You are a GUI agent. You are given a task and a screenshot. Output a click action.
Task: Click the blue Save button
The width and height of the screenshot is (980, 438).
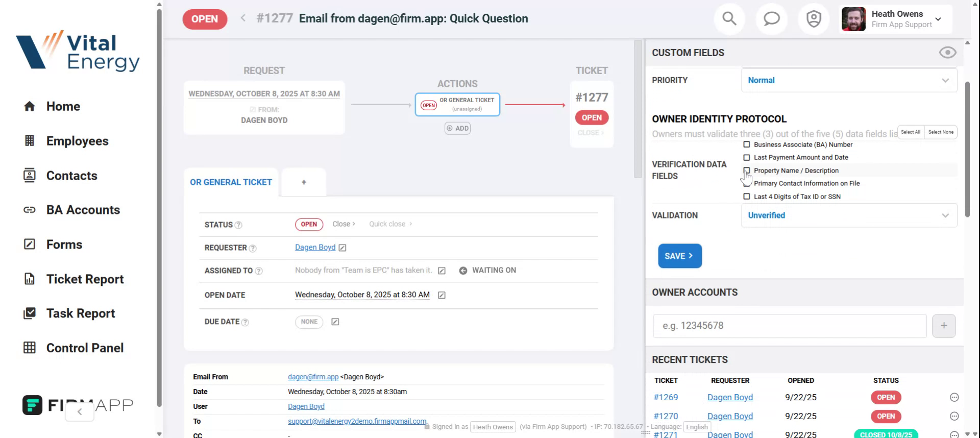point(679,256)
